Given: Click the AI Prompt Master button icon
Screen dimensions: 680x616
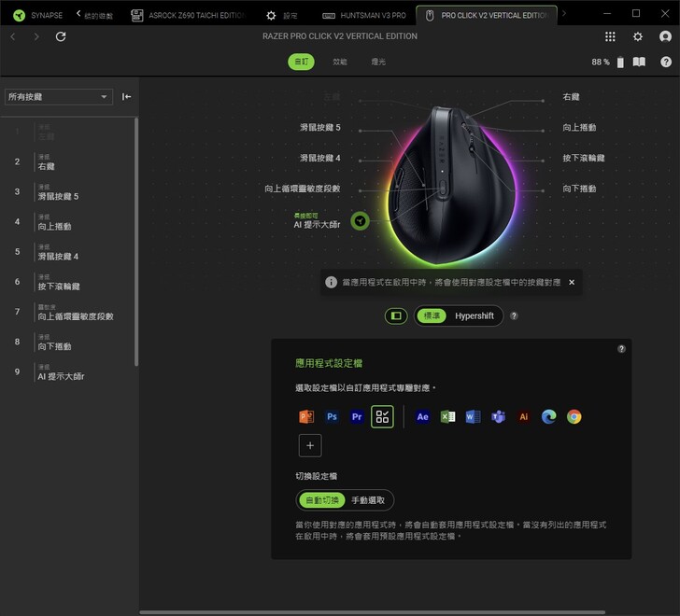Looking at the screenshot, I should click(360, 221).
